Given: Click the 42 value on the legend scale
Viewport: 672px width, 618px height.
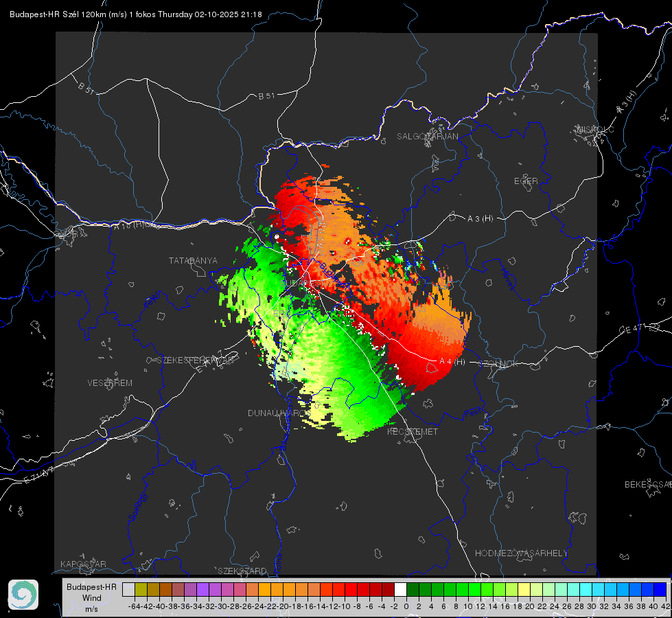Looking at the screenshot, I should [x=666, y=606].
